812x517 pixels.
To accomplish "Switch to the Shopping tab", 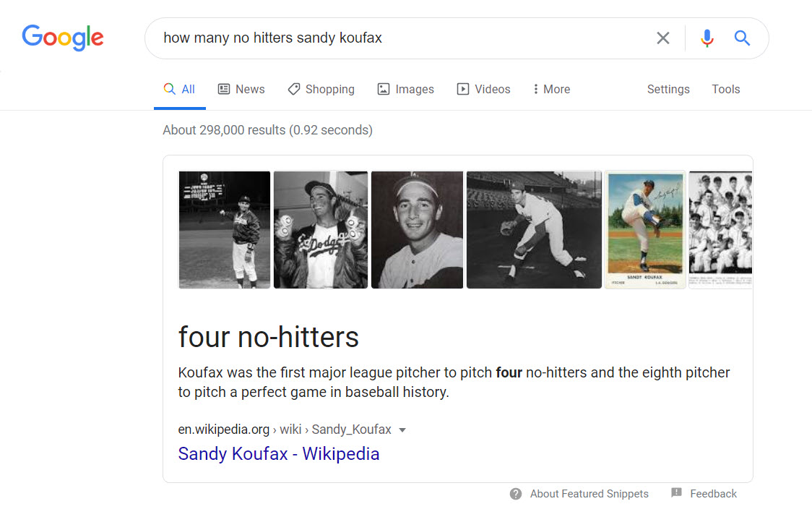I will [321, 89].
